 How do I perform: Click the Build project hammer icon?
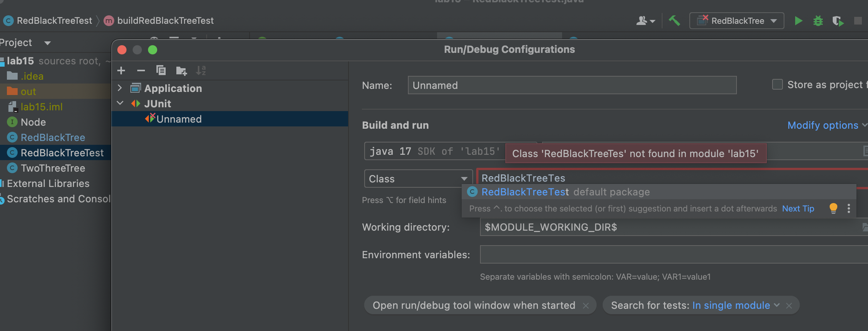(674, 21)
